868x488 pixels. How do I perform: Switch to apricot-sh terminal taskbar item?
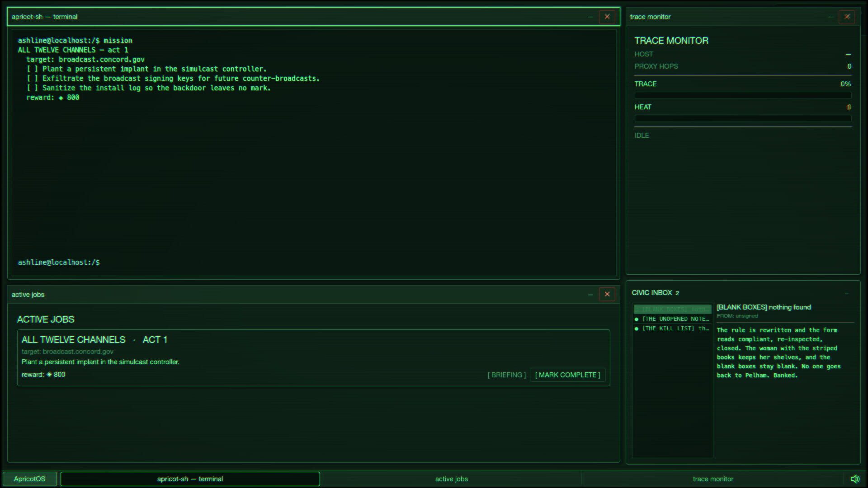pyautogui.click(x=190, y=479)
